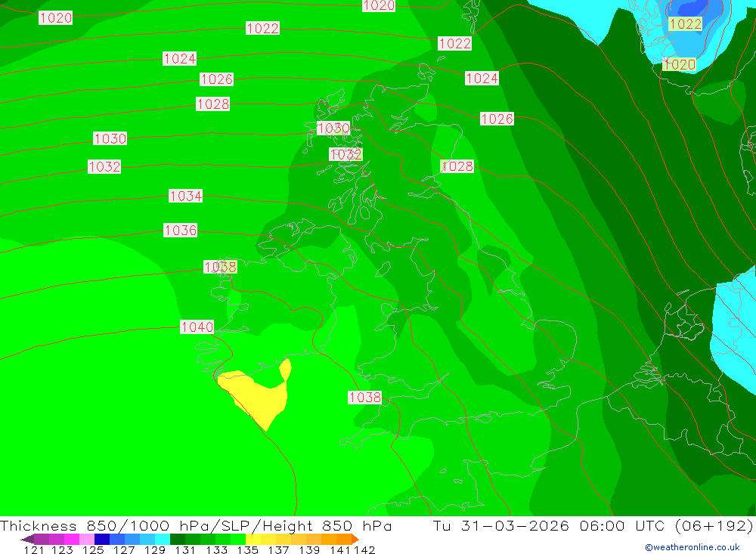Viewport: 756px width, 554px height.
Task: Click the legend value 133
Action: [216, 549]
